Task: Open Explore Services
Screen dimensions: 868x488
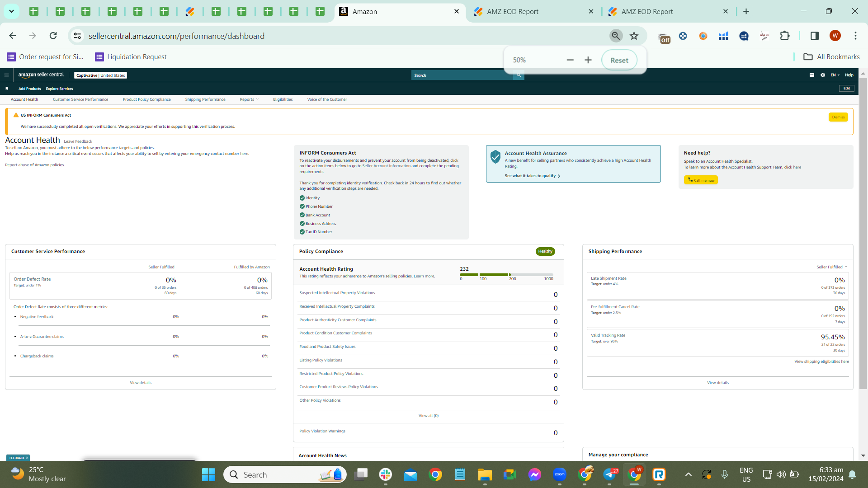Action: [59, 89]
